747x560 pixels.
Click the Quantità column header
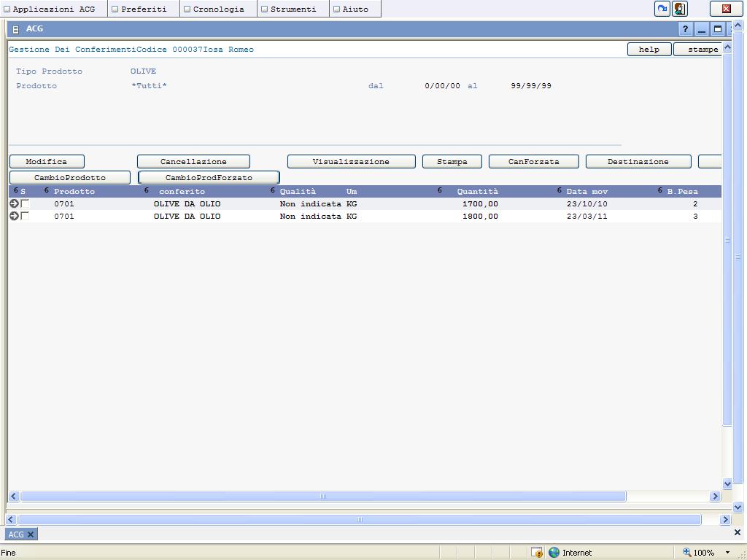coord(477,192)
